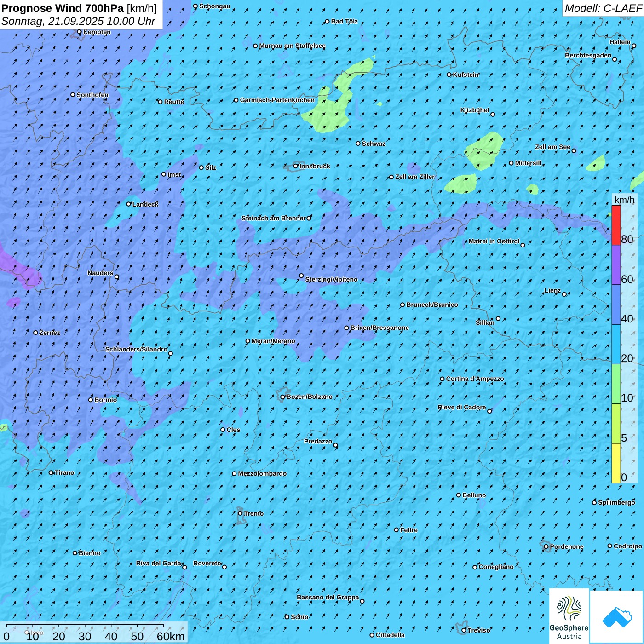Screen dimensions: 644x644
Task: Click the Tirano city label
Action: coord(64,472)
